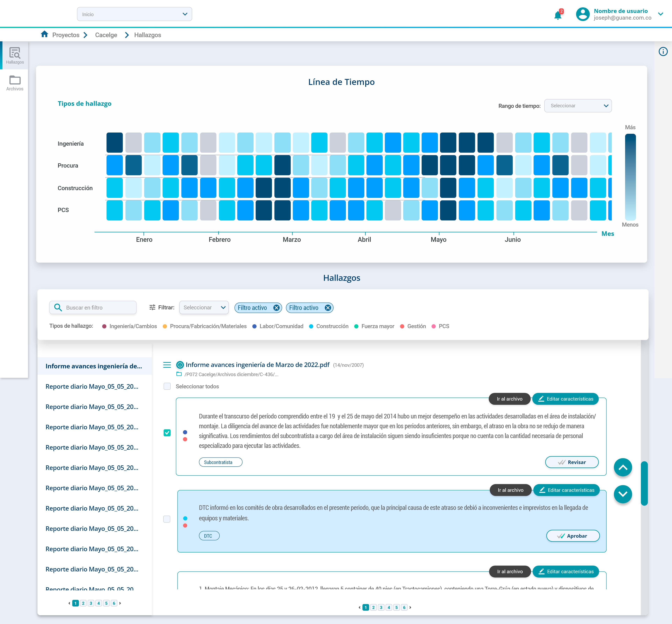Check the DTC finding's checkbox
The image size is (672, 624).
pos(167,519)
